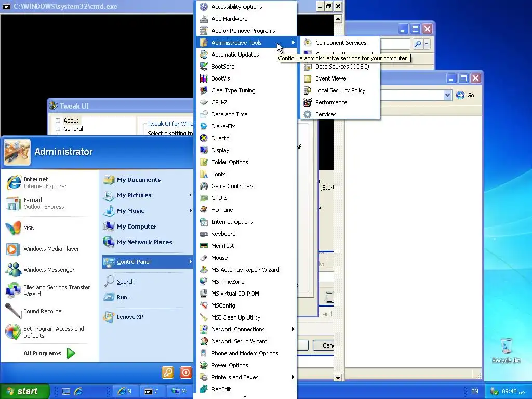Click Show Desktop quick launch icon
Screen dimensions: 532x399
tap(66, 391)
